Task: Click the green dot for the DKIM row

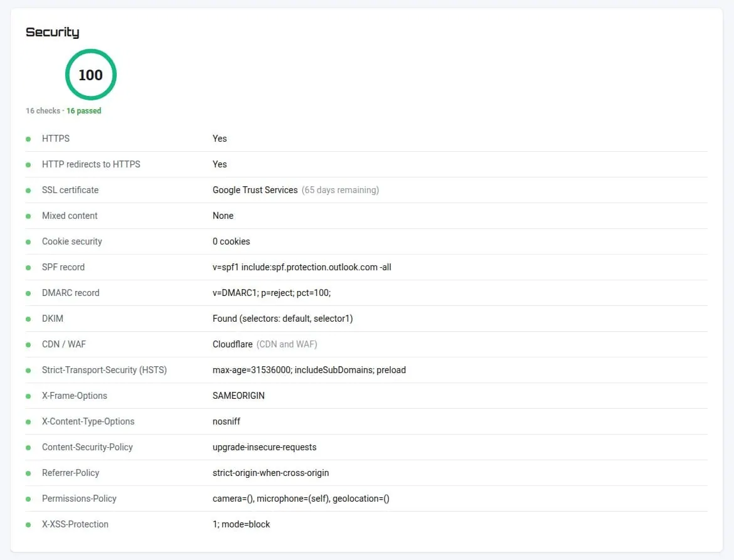Action: (28, 319)
